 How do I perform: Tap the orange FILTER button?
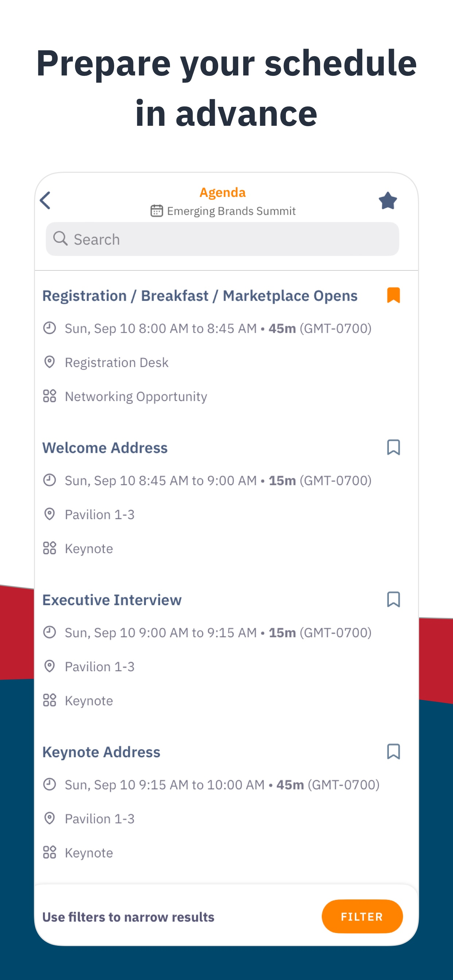pyautogui.click(x=362, y=917)
